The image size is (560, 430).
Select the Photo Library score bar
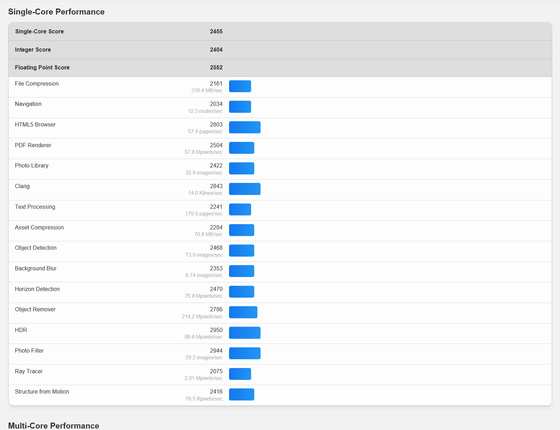[241, 168]
